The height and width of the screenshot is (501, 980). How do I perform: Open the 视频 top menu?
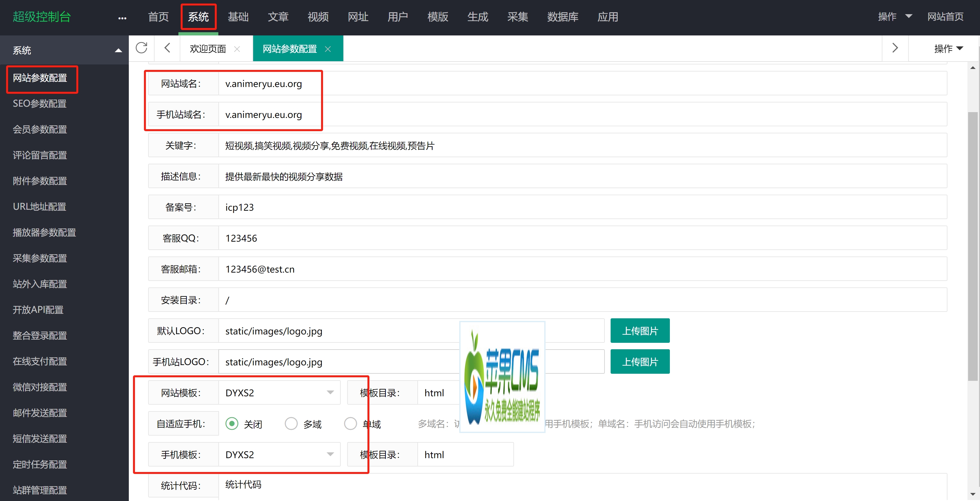[318, 17]
